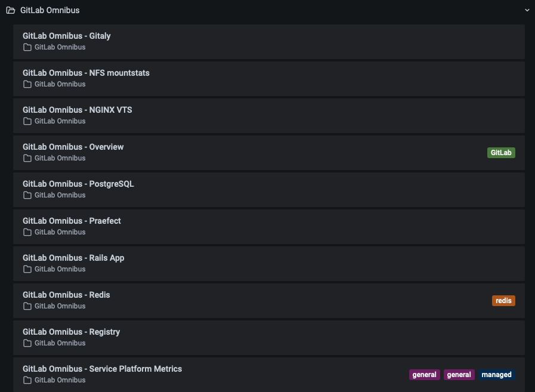This screenshot has height=392, width=535.
Task: Click the open folder icon beside GitLab Omnibus header
Action: [11, 10]
